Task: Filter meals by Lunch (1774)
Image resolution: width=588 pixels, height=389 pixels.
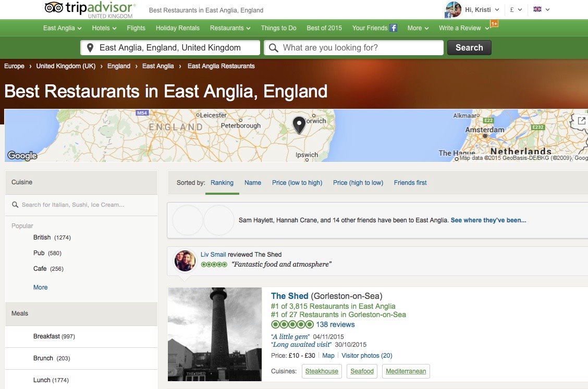Action: [51, 380]
